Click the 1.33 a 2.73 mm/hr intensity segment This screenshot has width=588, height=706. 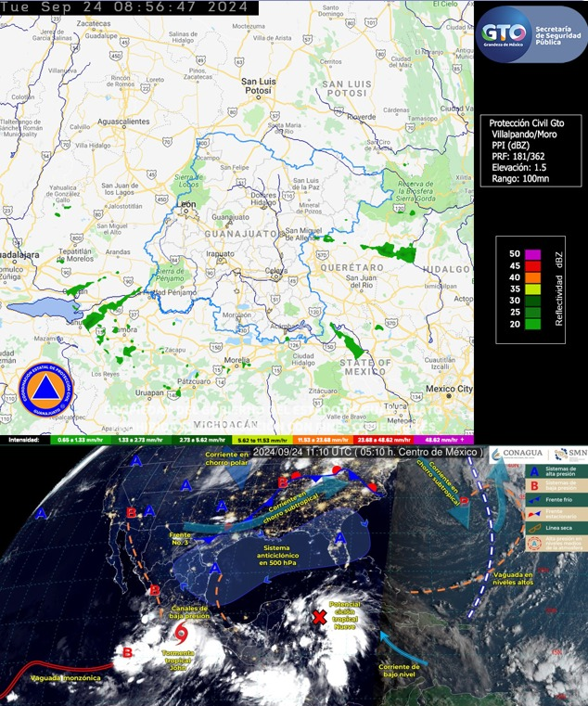(x=140, y=440)
